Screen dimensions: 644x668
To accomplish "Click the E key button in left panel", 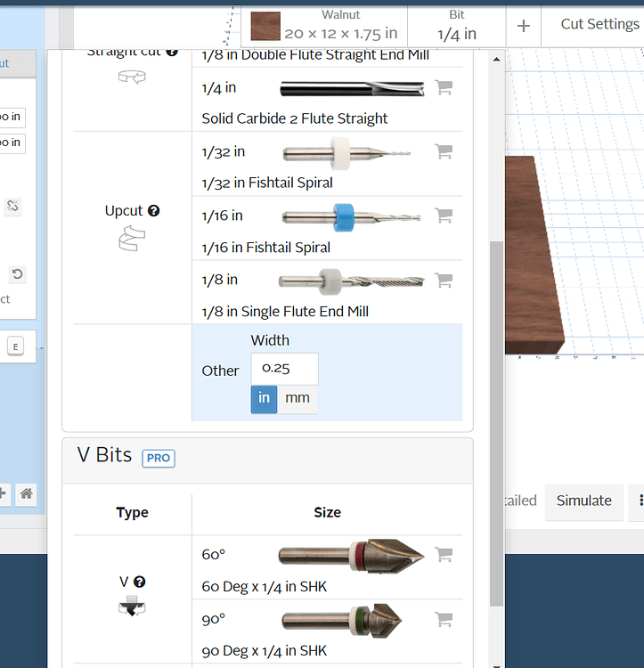I will click(15, 346).
